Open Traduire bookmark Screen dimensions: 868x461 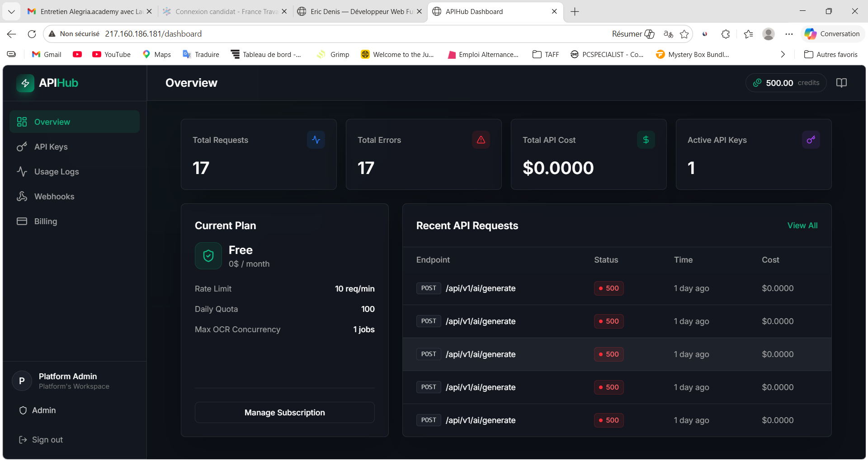click(x=201, y=54)
